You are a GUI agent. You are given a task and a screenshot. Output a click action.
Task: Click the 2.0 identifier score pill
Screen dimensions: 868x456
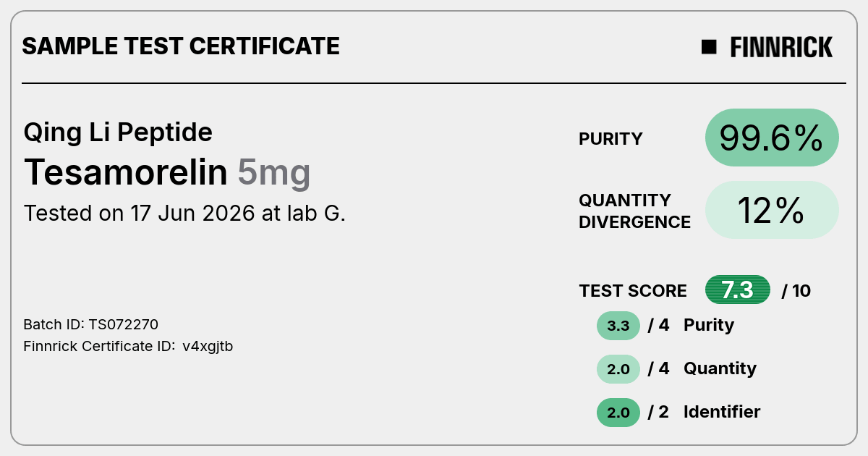click(x=618, y=413)
